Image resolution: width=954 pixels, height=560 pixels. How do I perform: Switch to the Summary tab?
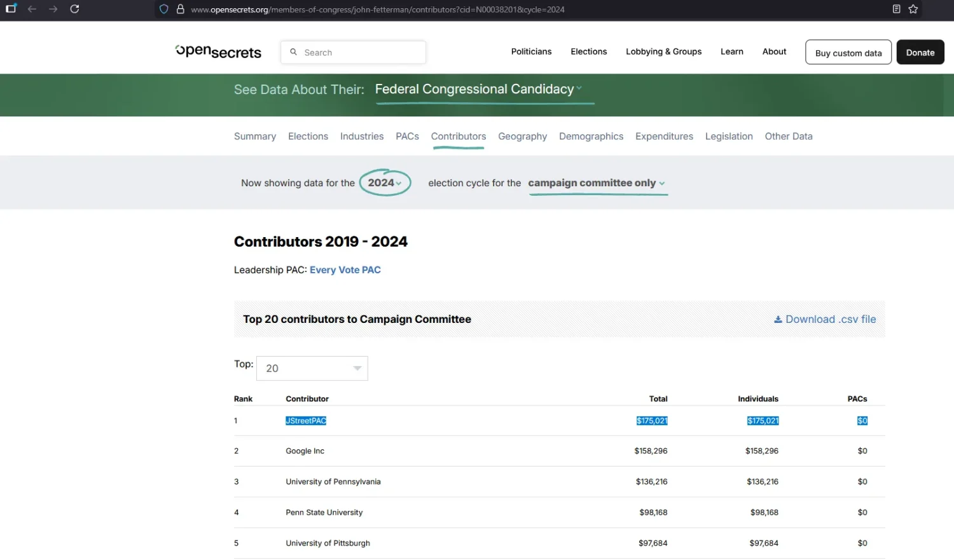255,136
